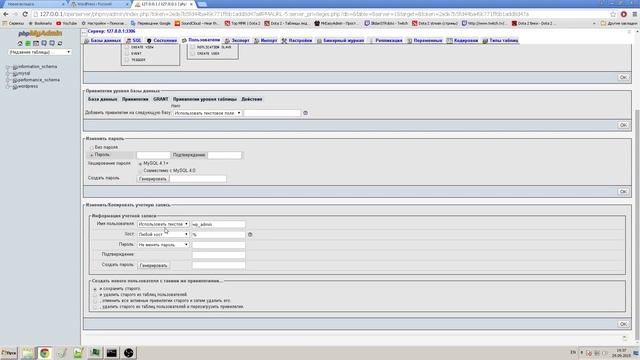
Task: Toggle the REPLICATION SLAVE checkbox
Action: (193, 47)
